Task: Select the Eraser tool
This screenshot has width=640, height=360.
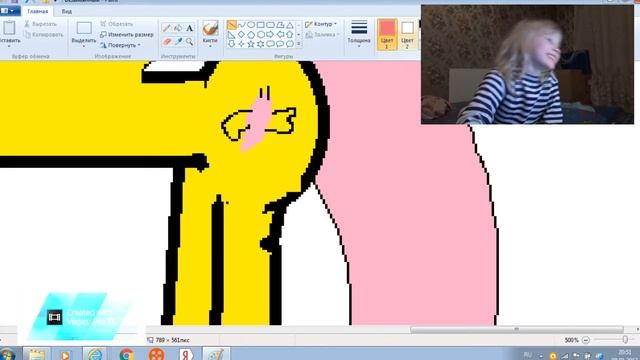Action: coord(167,41)
